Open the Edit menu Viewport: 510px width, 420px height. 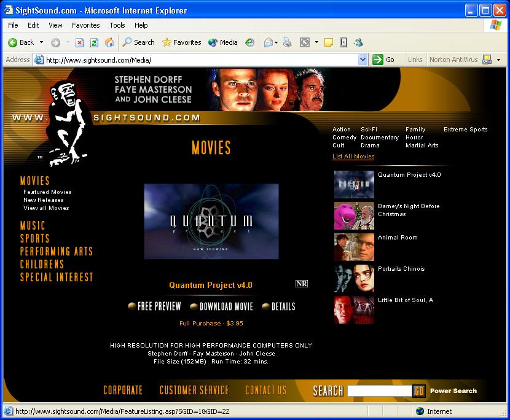(x=33, y=25)
